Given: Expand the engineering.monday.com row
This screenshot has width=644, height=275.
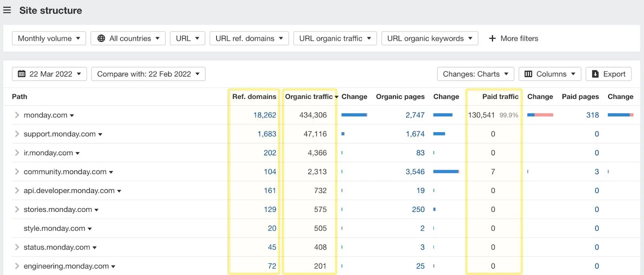Looking at the screenshot, I should tap(17, 266).
